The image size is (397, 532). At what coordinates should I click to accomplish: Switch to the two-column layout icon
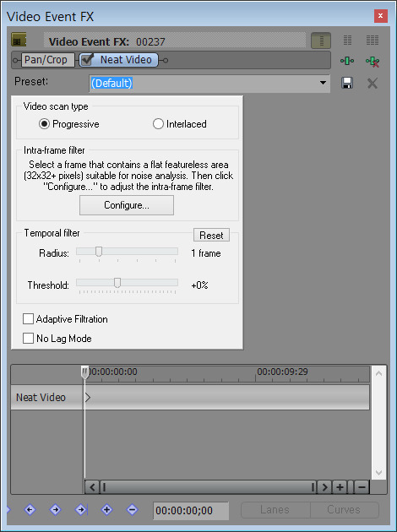coord(347,41)
